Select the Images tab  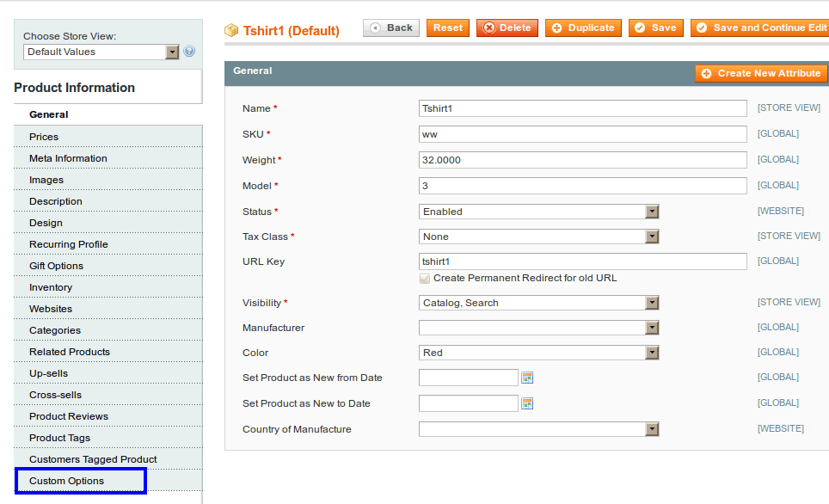click(x=46, y=180)
